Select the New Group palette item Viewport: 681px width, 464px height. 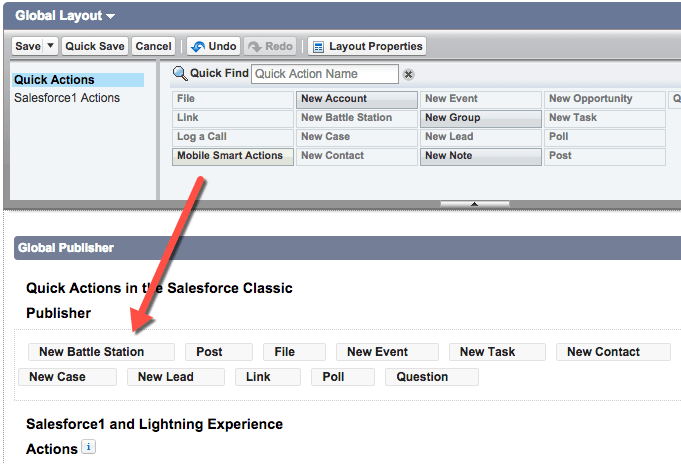[x=481, y=118]
